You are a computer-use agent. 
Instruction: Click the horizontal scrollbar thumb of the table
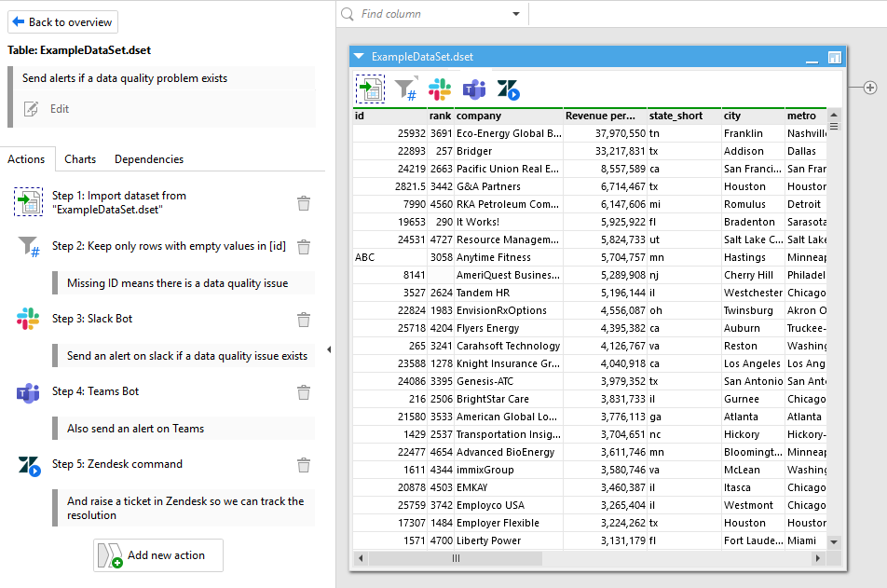point(456,558)
